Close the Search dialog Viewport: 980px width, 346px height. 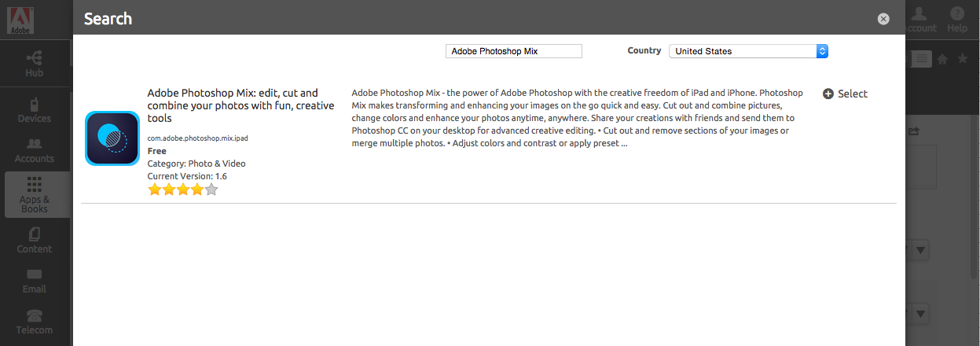click(x=883, y=19)
